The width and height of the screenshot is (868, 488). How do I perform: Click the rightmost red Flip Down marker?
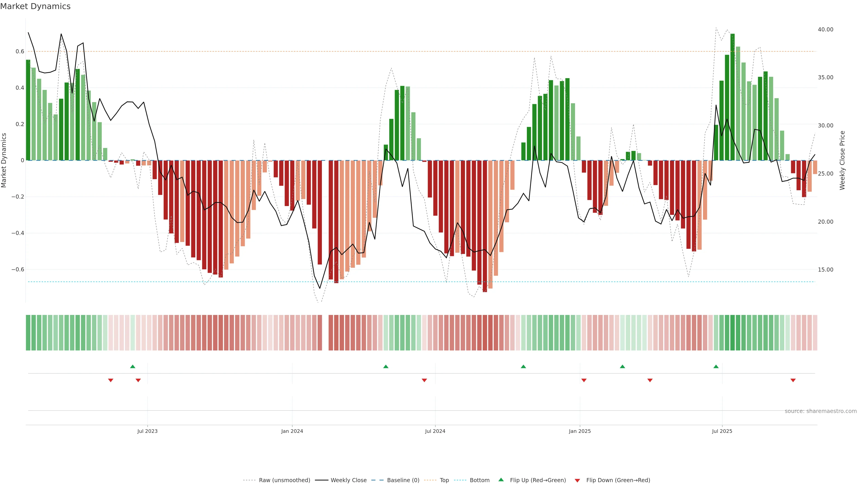[x=793, y=380]
